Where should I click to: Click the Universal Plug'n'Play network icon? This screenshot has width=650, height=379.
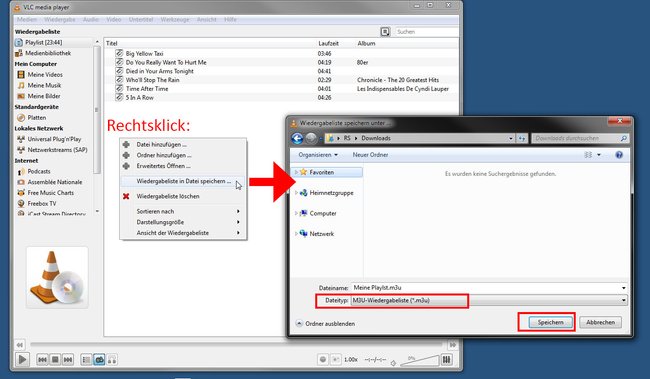click(21, 139)
